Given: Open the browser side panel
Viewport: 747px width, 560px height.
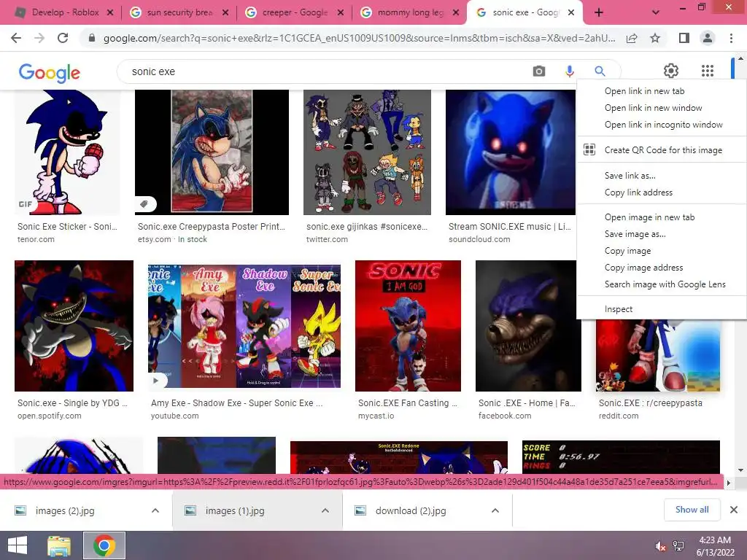Looking at the screenshot, I should click(684, 38).
